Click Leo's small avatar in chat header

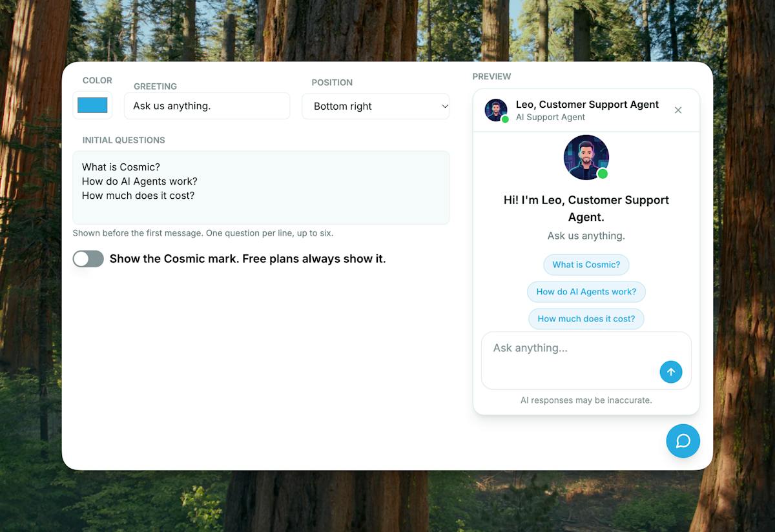(x=496, y=110)
